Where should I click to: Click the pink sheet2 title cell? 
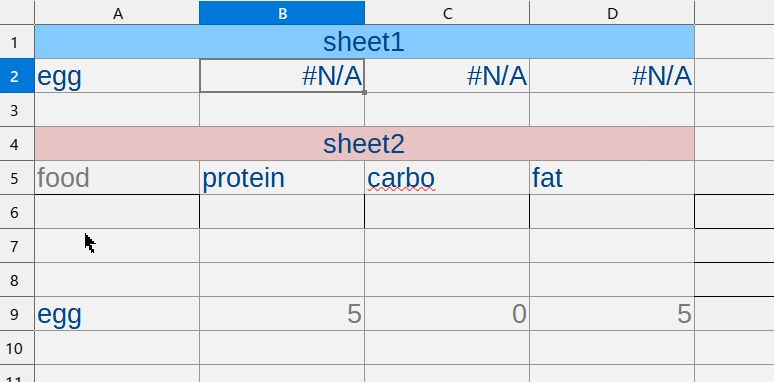[364, 144]
